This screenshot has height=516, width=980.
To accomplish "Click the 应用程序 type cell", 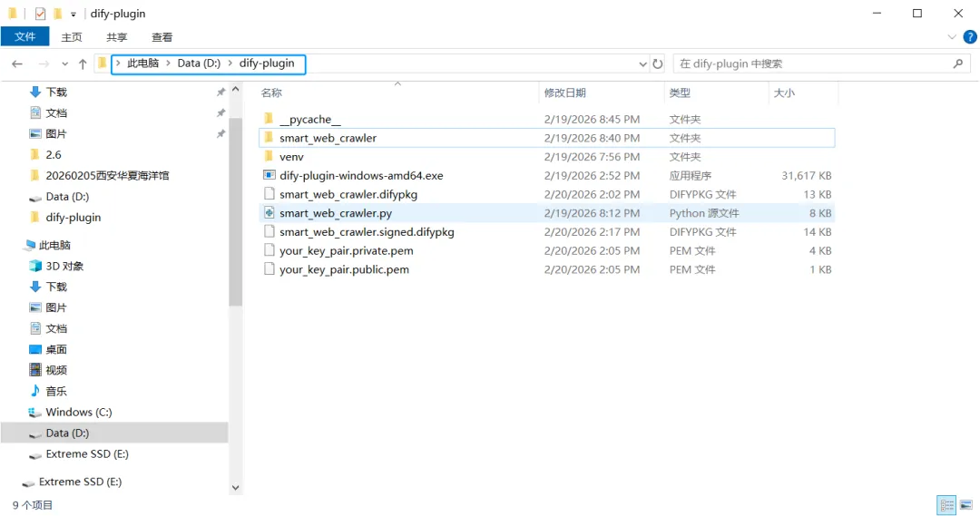I will pyautogui.click(x=690, y=176).
